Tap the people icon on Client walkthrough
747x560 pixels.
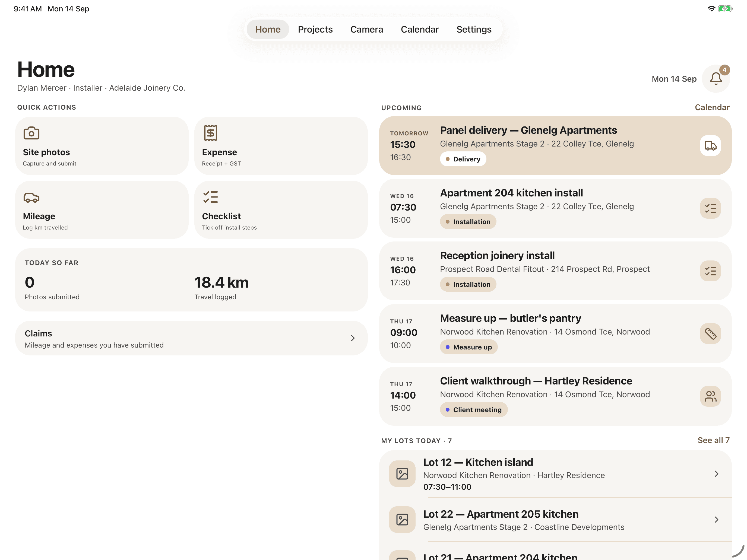coord(710,396)
